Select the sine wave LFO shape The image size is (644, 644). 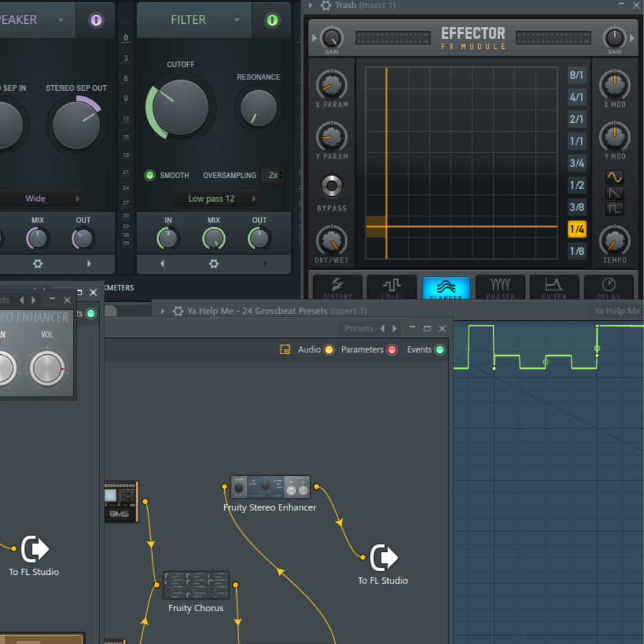coord(615,177)
